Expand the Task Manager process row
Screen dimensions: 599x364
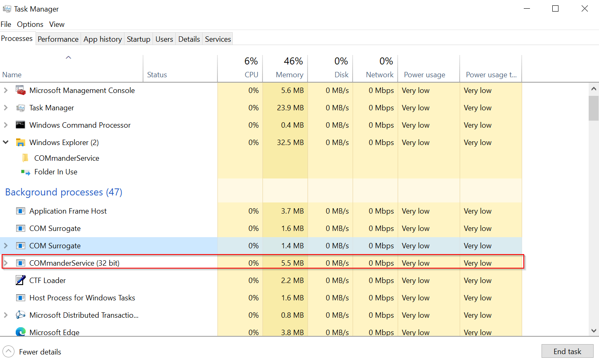[x=6, y=107]
